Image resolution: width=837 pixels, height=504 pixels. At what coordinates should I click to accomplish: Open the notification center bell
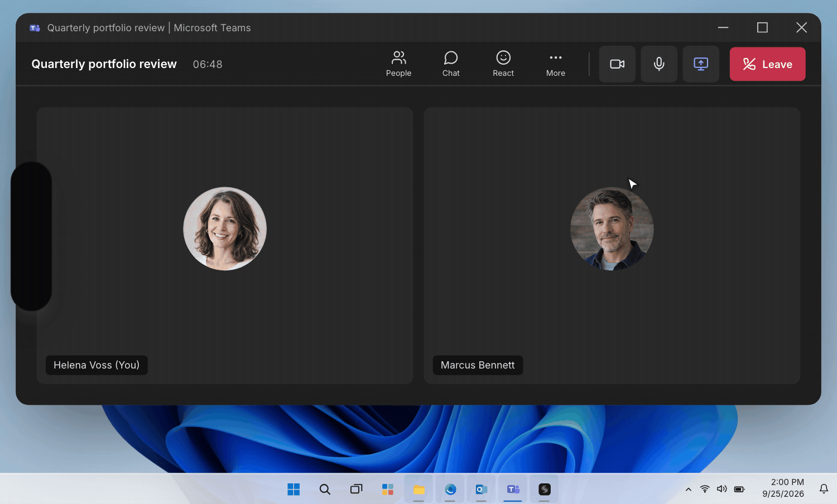pyautogui.click(x=824, y=489)
